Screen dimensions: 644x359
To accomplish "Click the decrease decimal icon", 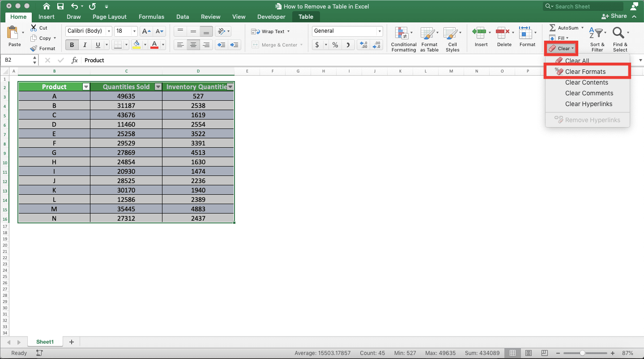I will coord(377,45).
